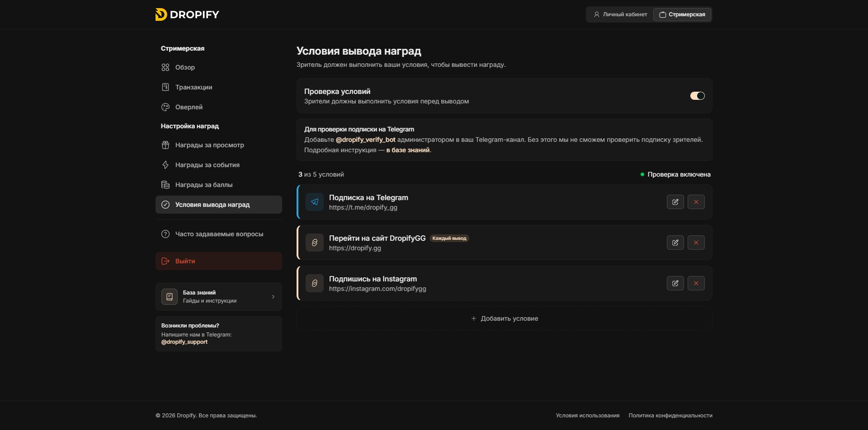Click the Проверка включена status text

pyautogui.click(x=679, y=174)
